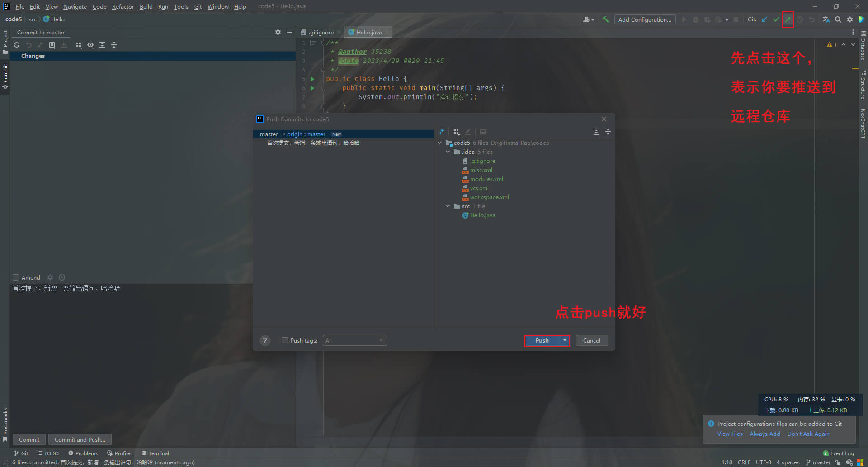Open the Terminal tool window
Viewport: 868px width, 467px height.
click(155, 453)
